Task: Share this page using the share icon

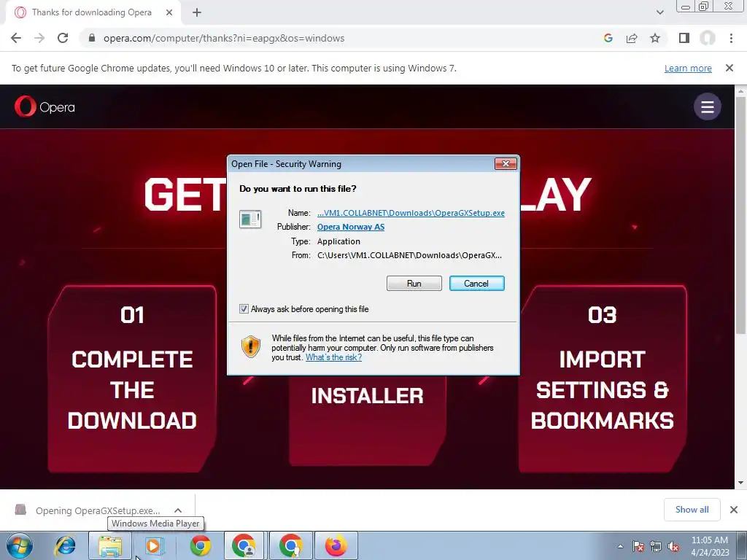Action: pyautogui.click(x=632, y=38)
